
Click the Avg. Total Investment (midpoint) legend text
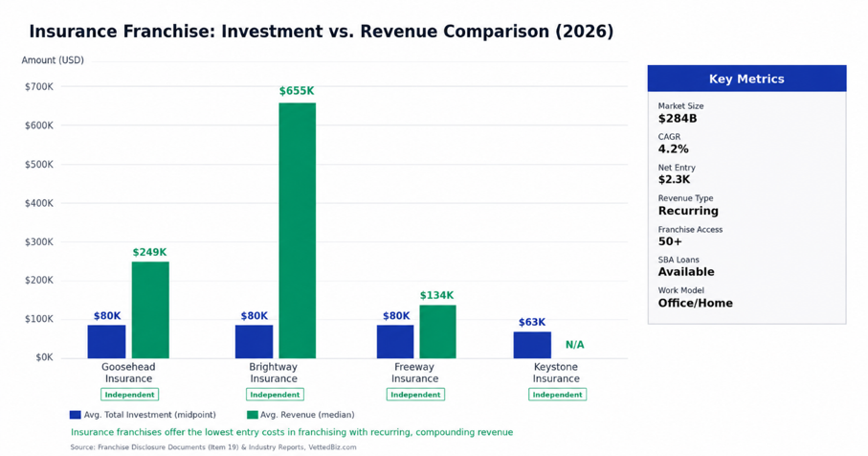point(150,415)
